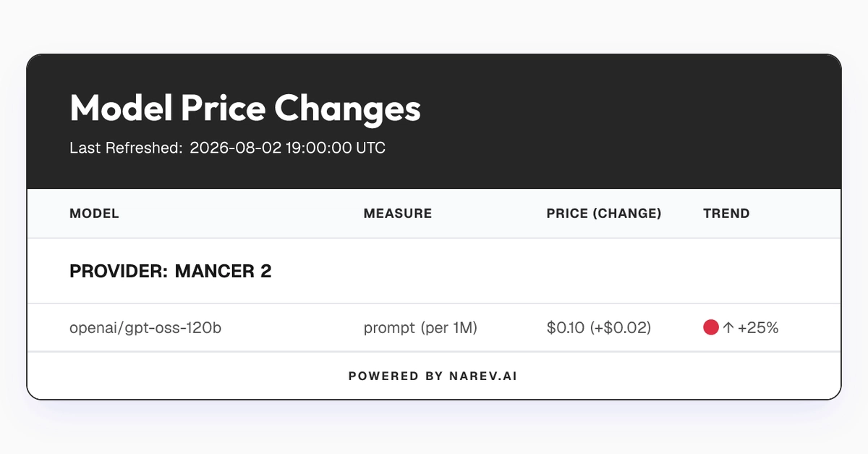This screenshot has height=454, width=868.
Task: Click the MEASURE column header
Action: [x=398, y=214]
